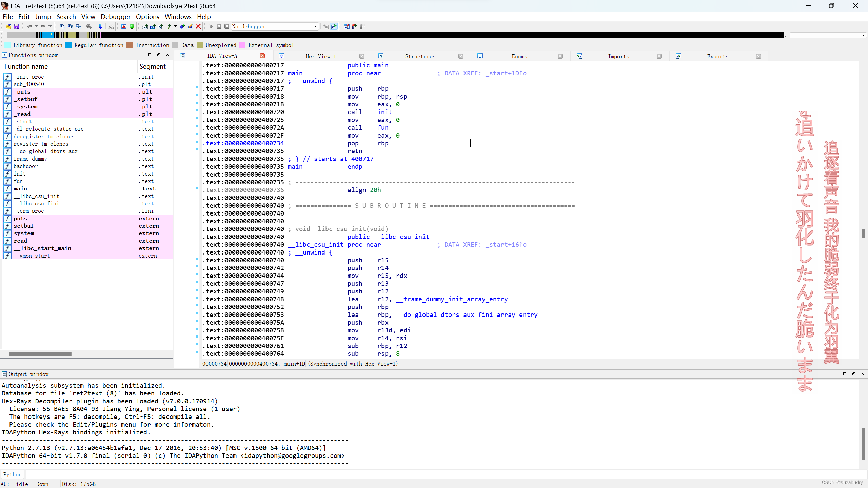Click the blue down-arrow jump icon
The width and height of the screenshot is (868, 488).
(100, 26)
